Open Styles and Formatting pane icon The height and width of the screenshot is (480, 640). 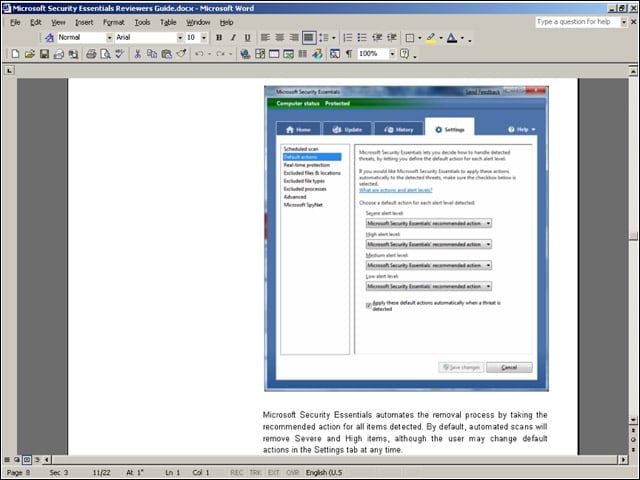[x=49, y=38]
